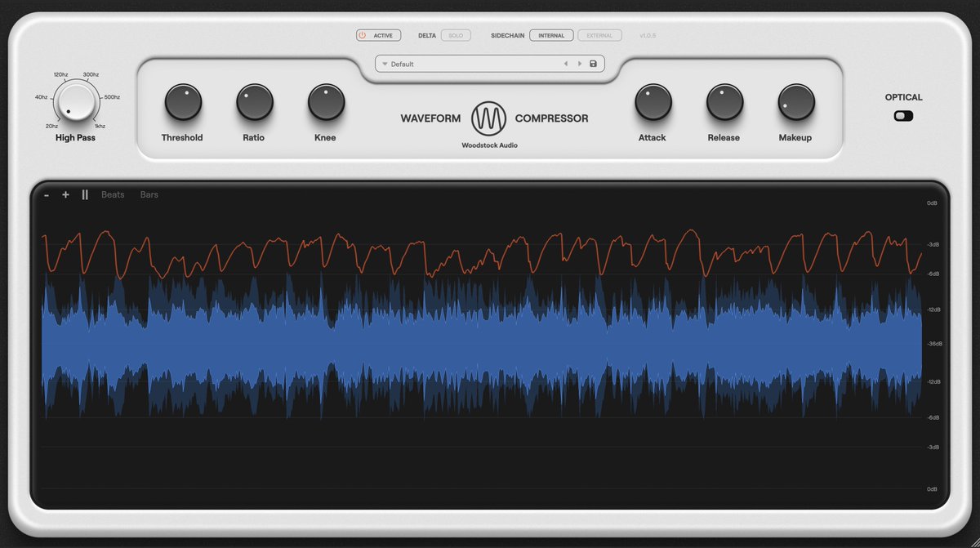This screenshot has width=980, height=548.
Task: Enable SOLO for Delta monitoring
Action: [x=455, y=35]
